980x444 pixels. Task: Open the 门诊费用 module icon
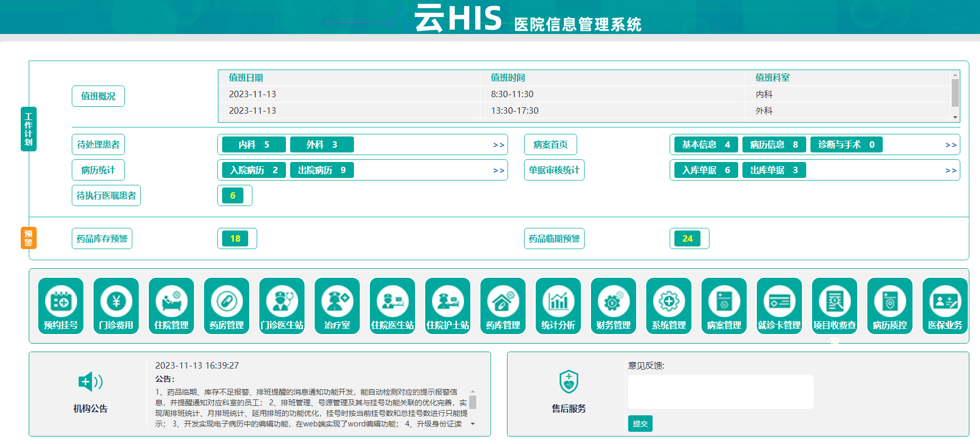click(116, 306)
